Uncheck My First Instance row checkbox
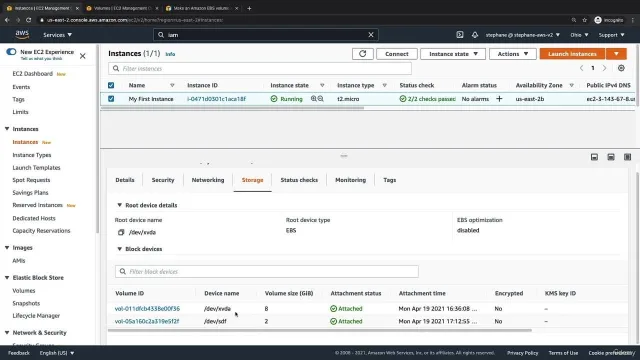The width and height of the screenshot is (640, 360). pos(111,99)
